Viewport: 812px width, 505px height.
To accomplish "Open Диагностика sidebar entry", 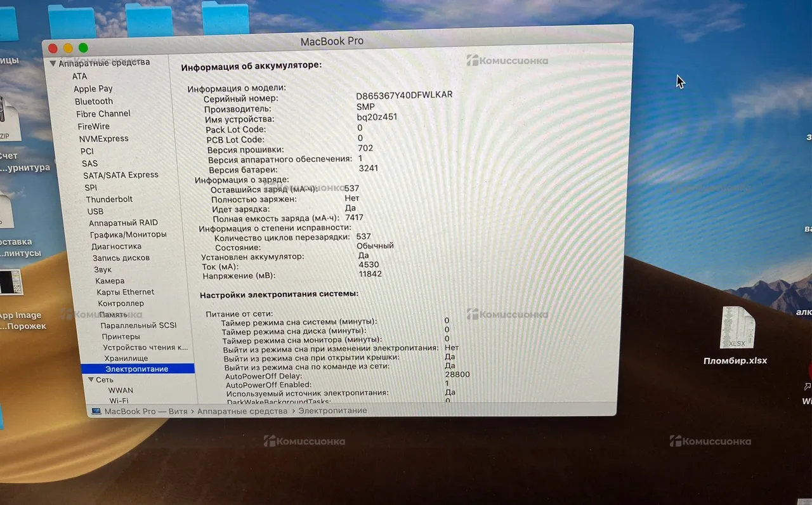I will tap(116, 247).
